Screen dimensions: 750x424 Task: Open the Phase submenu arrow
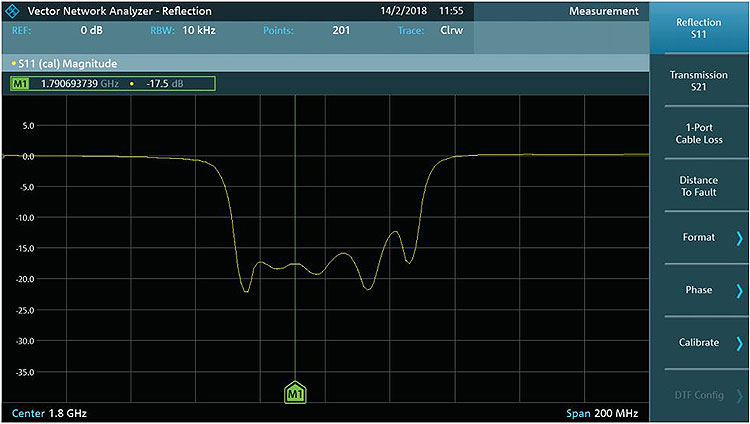point(739,290)
